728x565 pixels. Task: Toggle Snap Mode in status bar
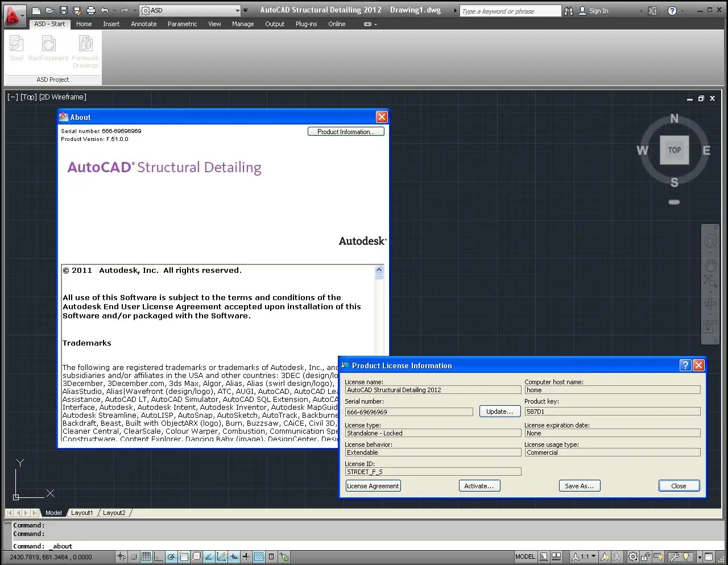click(x=134, y=556)
